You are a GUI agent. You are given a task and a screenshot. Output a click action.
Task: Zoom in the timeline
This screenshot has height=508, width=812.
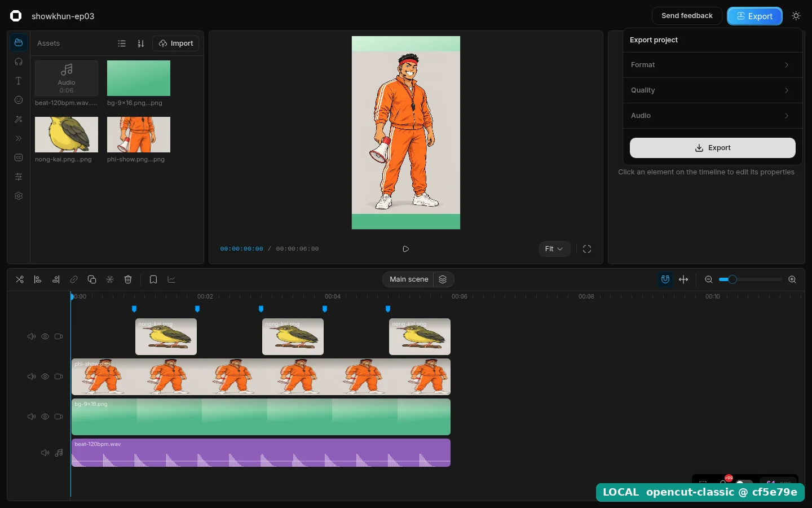792,279
